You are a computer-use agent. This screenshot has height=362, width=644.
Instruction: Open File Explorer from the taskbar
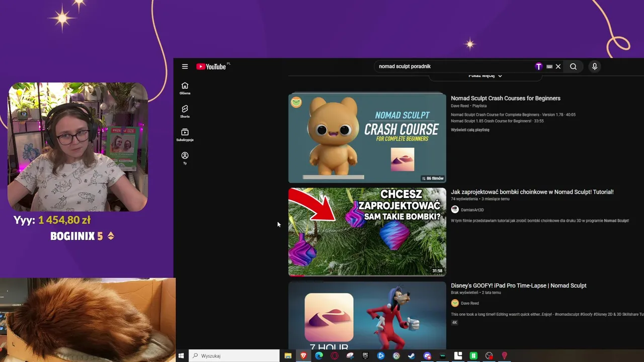click(x=288, y=355)
